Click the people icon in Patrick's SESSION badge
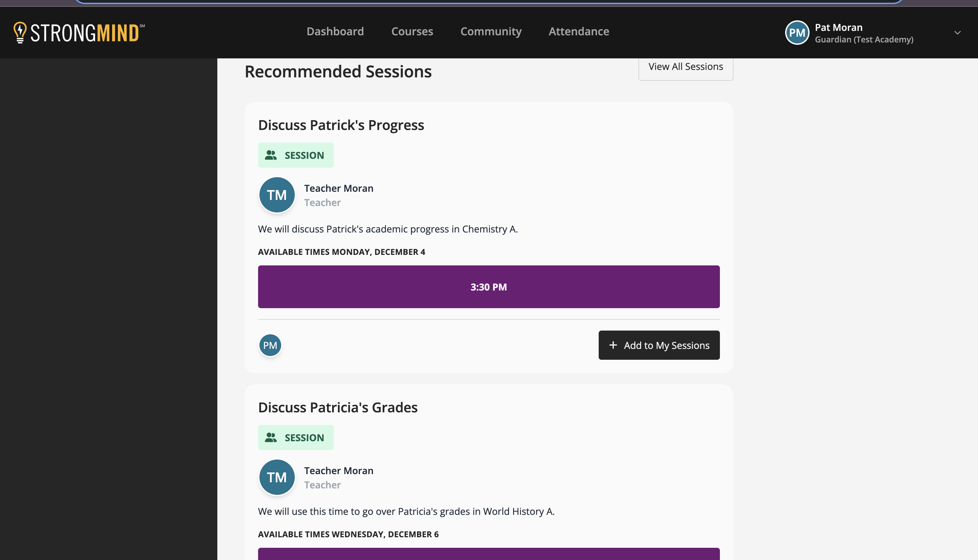This screenshot has width=978, height=560. pos(271,155)
